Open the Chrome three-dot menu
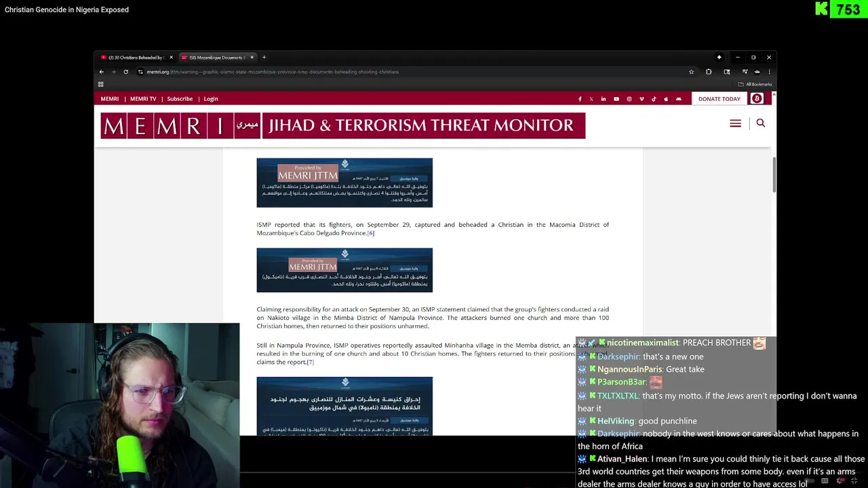868x488 pixels. click(x=769, y=72)
